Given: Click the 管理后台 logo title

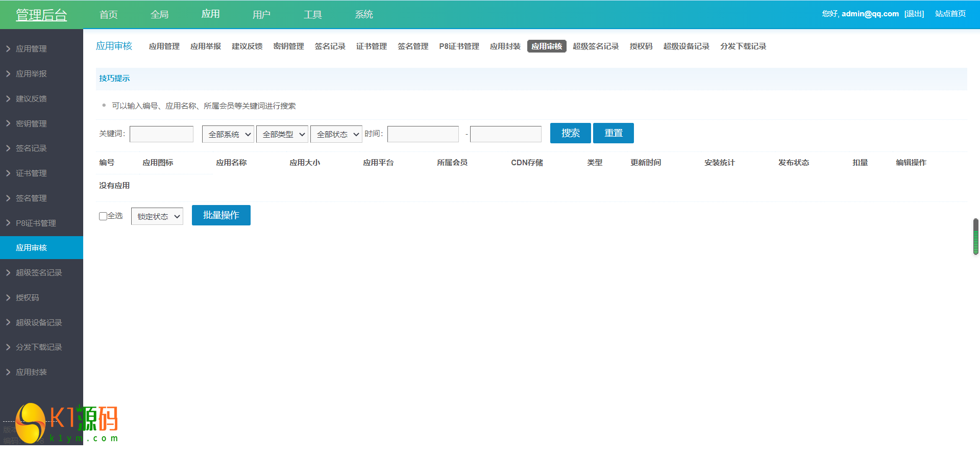Looking at the screenshot, I should pyautogui.click(x=41, y=15).
